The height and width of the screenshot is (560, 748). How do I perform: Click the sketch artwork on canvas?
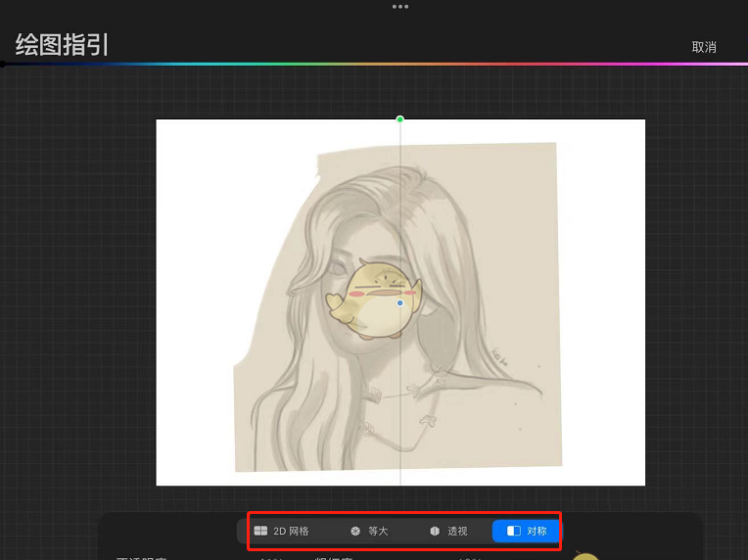click(397, 306)
